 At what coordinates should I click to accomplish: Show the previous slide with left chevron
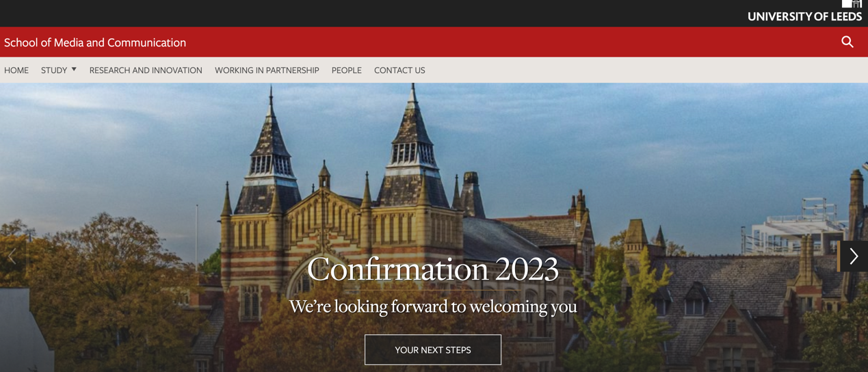pos(12,256)
